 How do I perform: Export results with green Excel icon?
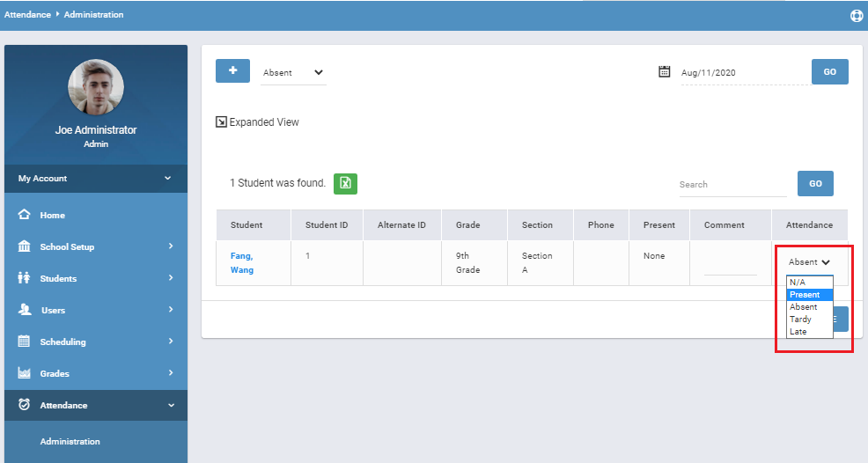coord(345,183)
